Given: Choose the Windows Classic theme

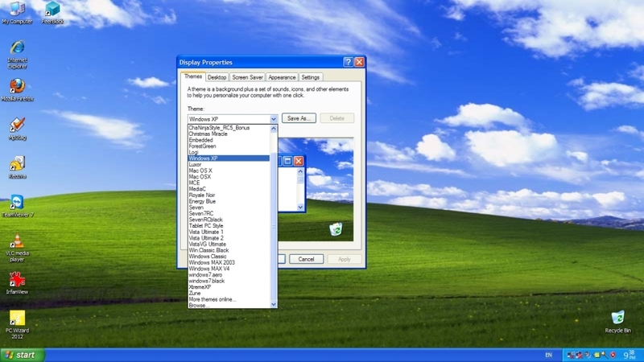Looking at the screenshot, I should (229, 257).
